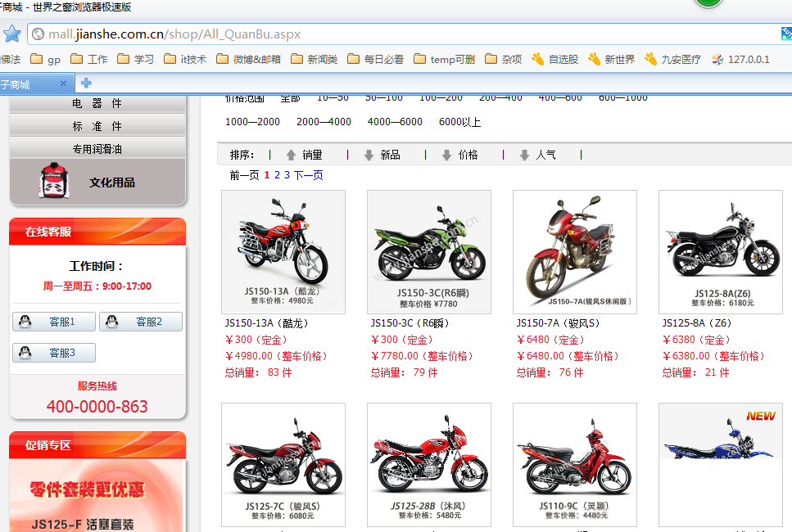Close the 子商城 browser tab
This screenshot has width=792, height=532.
coord(63,83)
